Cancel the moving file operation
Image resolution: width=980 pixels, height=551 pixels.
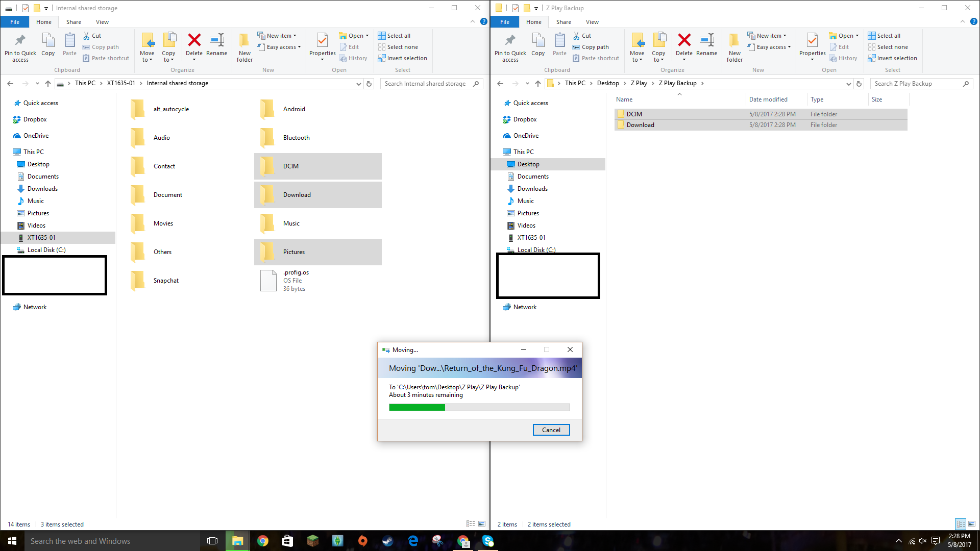click(551, 429)
